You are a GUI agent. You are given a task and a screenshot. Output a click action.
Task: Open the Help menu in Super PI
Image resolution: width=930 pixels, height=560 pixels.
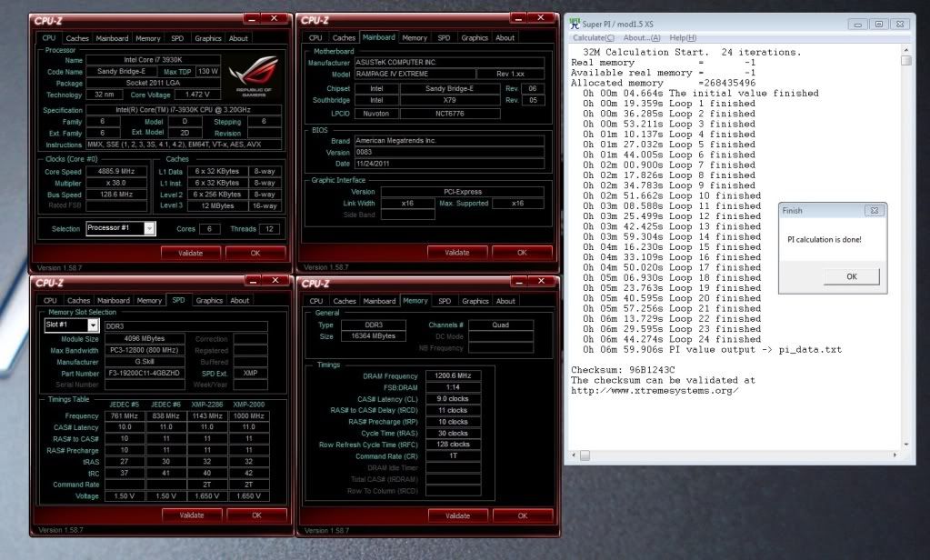[683, 38]
